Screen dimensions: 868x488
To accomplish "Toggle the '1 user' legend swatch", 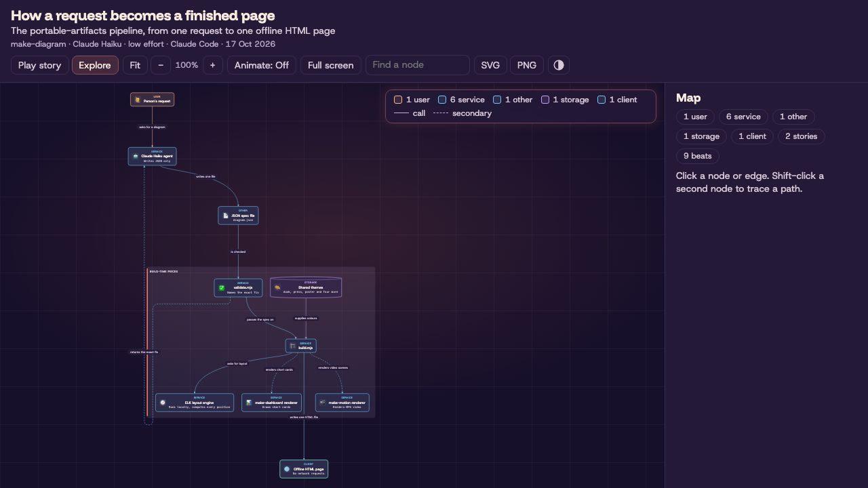I will (x=398, y=100).
